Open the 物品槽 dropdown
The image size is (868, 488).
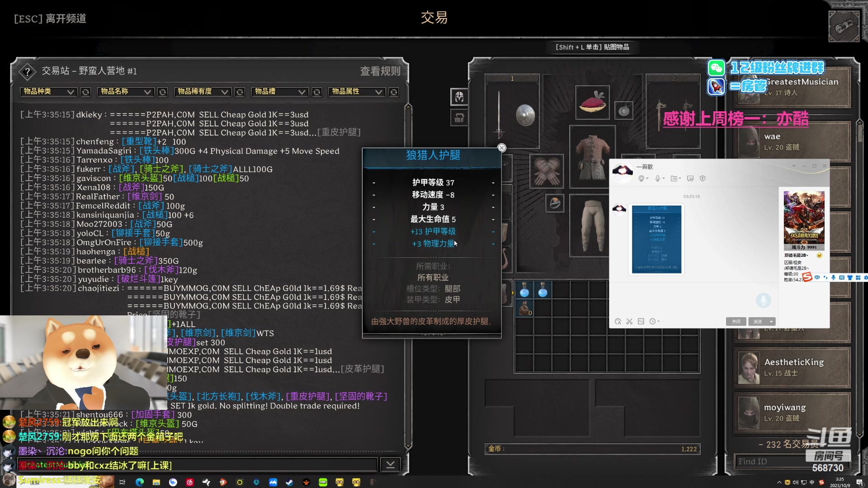point(279,92)
